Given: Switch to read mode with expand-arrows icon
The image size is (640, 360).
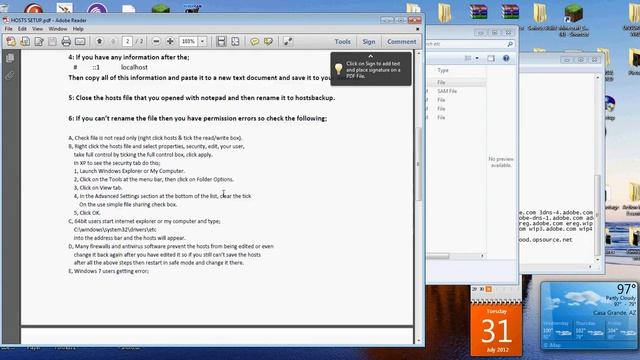Looking at the screenshot, I should click(288, 42).
